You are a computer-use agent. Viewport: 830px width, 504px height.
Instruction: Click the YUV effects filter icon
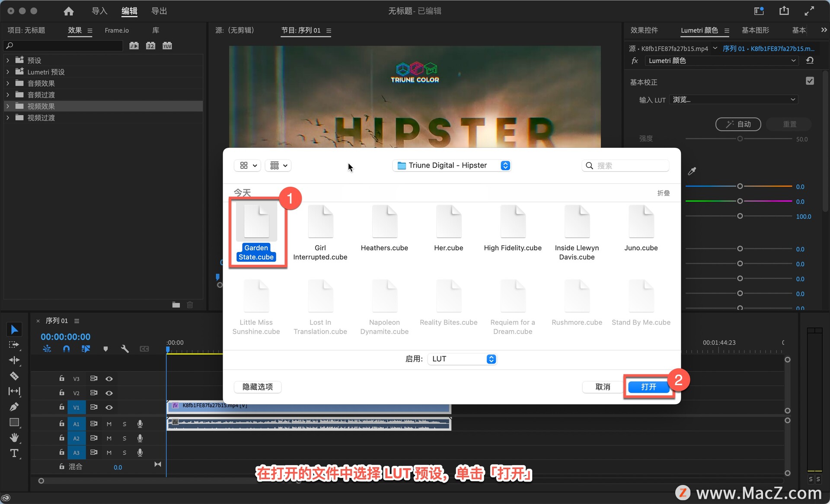[x=167, y=46]
